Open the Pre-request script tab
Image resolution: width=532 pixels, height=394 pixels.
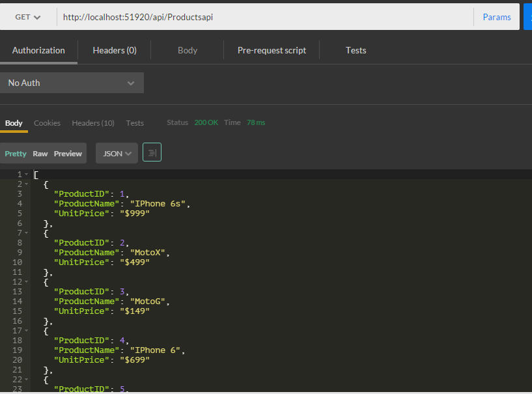272,50
